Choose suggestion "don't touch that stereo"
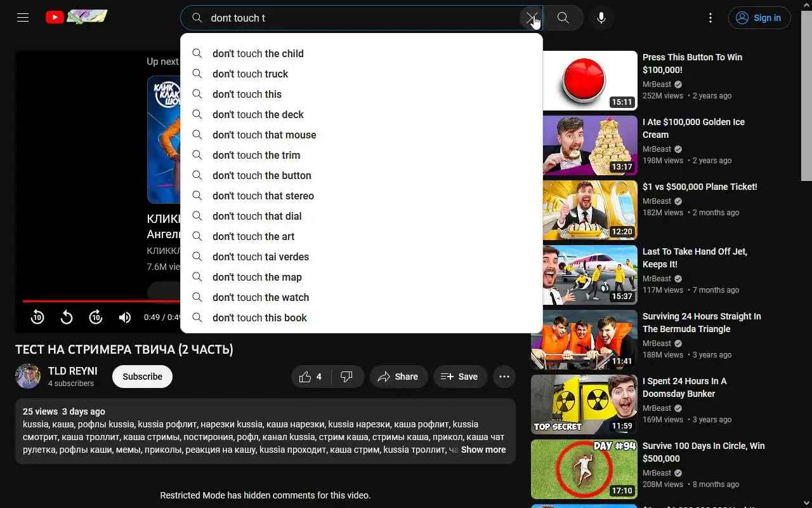This screenshot has height=508, width=812. click(x=362, y=196)
